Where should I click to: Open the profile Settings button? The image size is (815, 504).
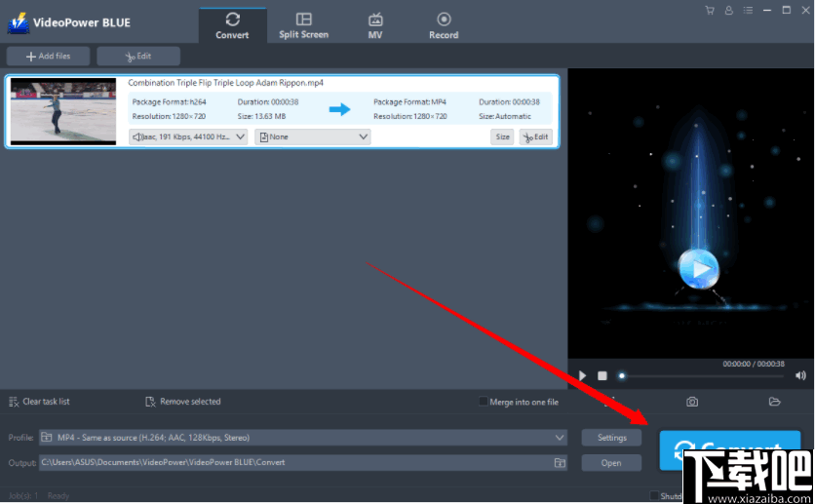coord(611,438)
